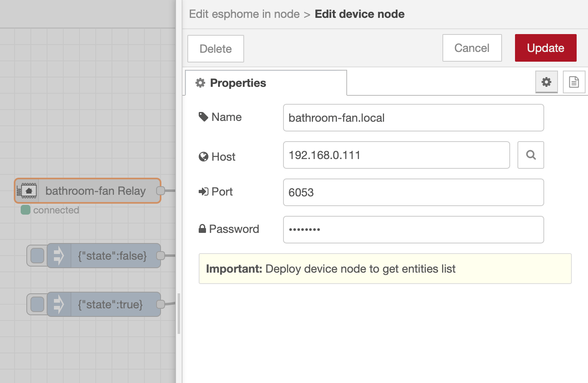Click the arrow icon on state:true inject node

tap(59, 304)
